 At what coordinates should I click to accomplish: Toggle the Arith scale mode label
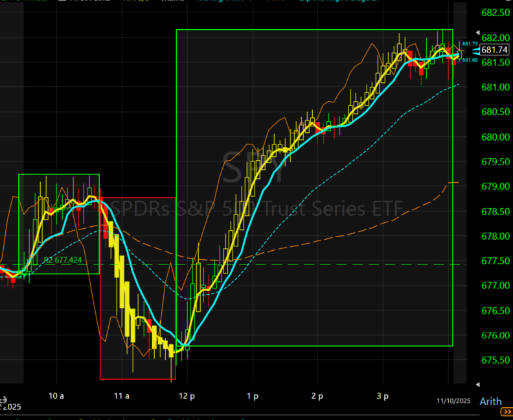(x=490, y=401)
